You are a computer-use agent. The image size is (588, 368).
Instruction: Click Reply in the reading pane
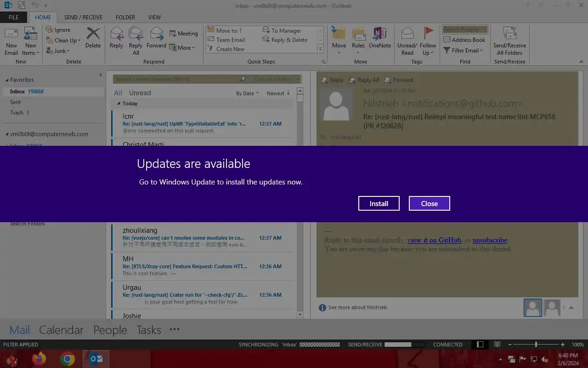332,80
